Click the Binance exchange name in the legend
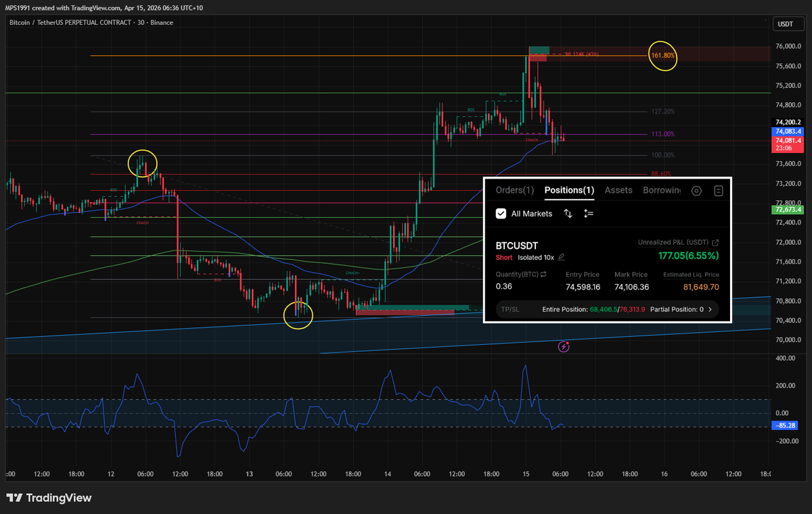The width and height of the screenshot is (812, 514). [162, 22]
